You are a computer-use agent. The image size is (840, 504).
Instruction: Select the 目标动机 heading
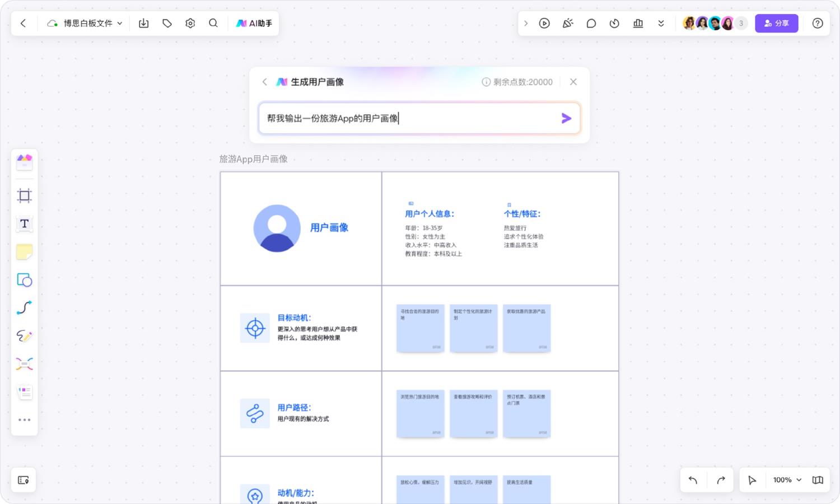pos(294,318)
